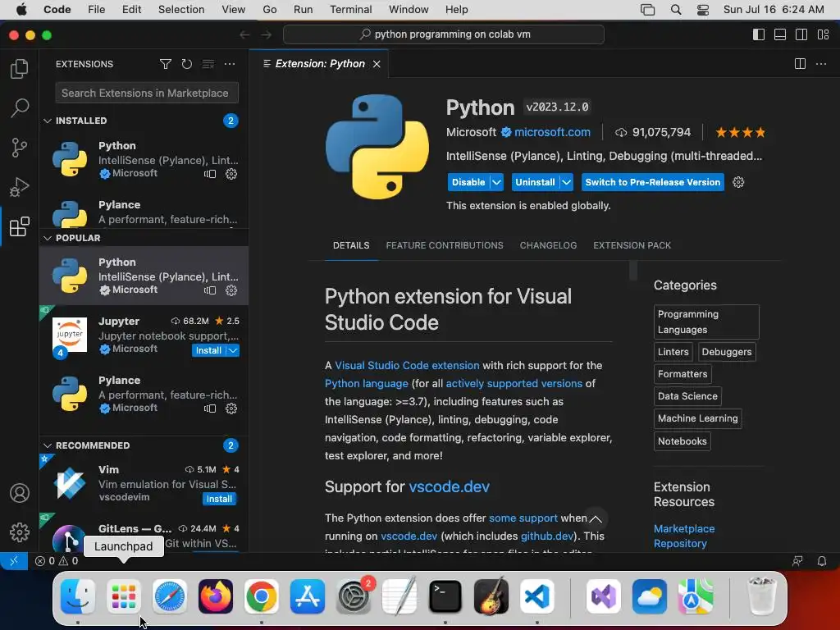Open notifications bell in status bar
The width and height of the screenshot is (840, 630).
point(821,561)
